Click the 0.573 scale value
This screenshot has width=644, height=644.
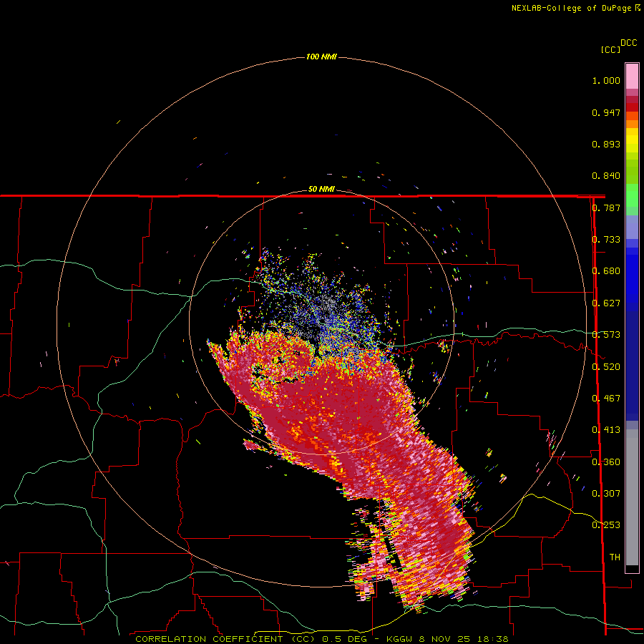[x=606, y=335]
